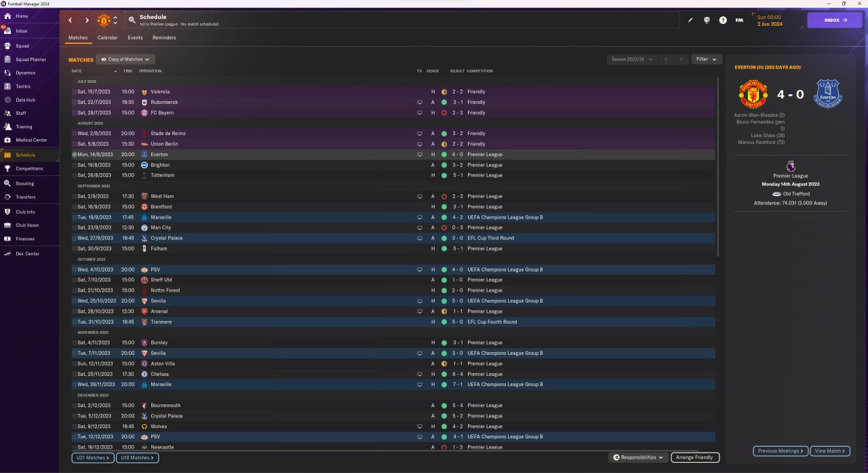Select the Tranmere EFL Cup Fourth Round row
Screen dimensions: 868x473
click(x=393, y=322)
